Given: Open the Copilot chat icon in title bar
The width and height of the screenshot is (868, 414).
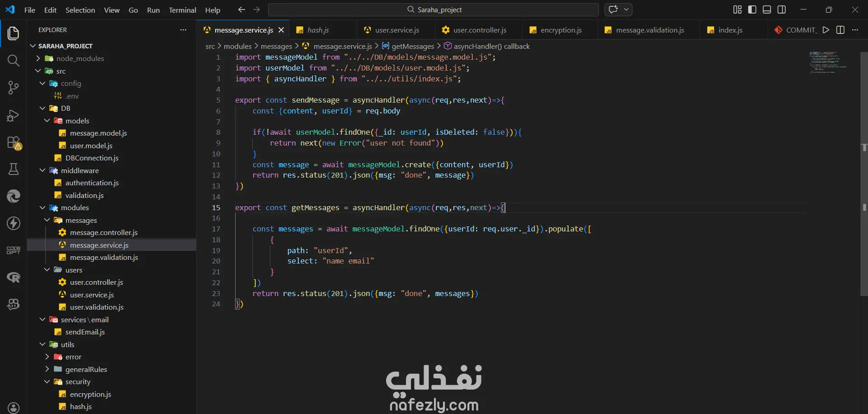Looking at the screenshot, I should tap(613, 9).
